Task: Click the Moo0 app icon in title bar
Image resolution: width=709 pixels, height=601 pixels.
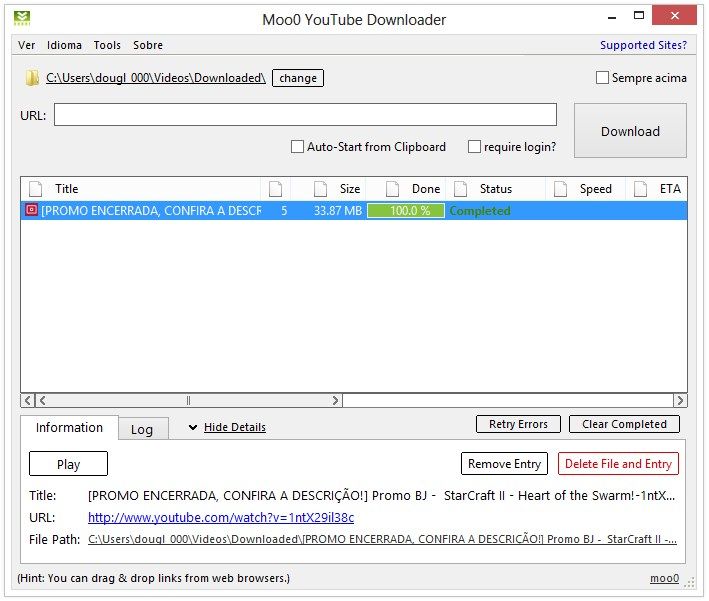Action: pos(22,19)
